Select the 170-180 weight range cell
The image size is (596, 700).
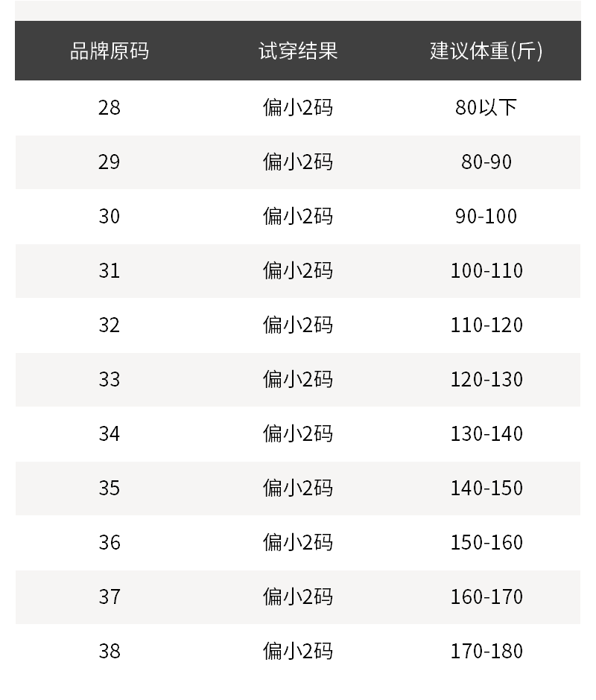pyautogui.click(x=486, y=652)
